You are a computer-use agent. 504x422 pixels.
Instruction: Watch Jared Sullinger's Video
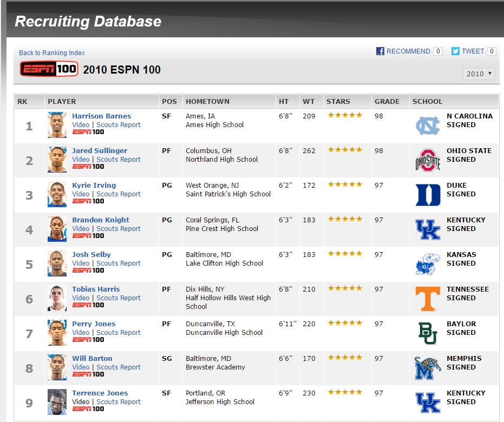81,160
